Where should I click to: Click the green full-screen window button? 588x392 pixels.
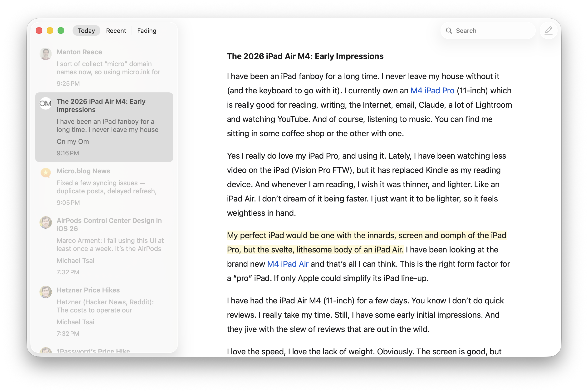[x=61, y=30]
